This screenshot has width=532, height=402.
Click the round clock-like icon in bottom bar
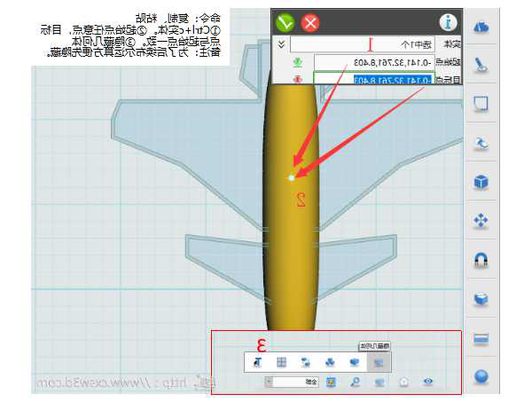pos(403,382)
